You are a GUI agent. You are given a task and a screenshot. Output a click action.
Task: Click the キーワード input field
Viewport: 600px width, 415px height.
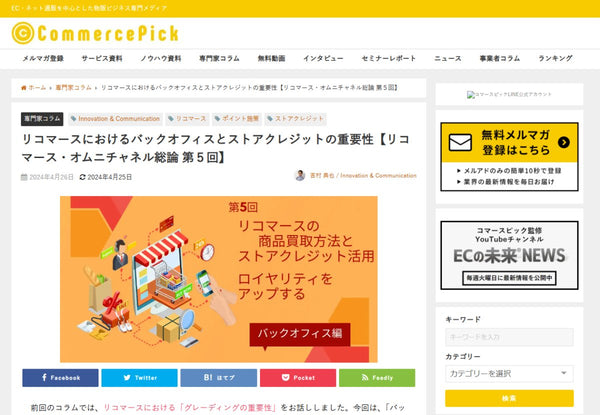pos(509,337)
